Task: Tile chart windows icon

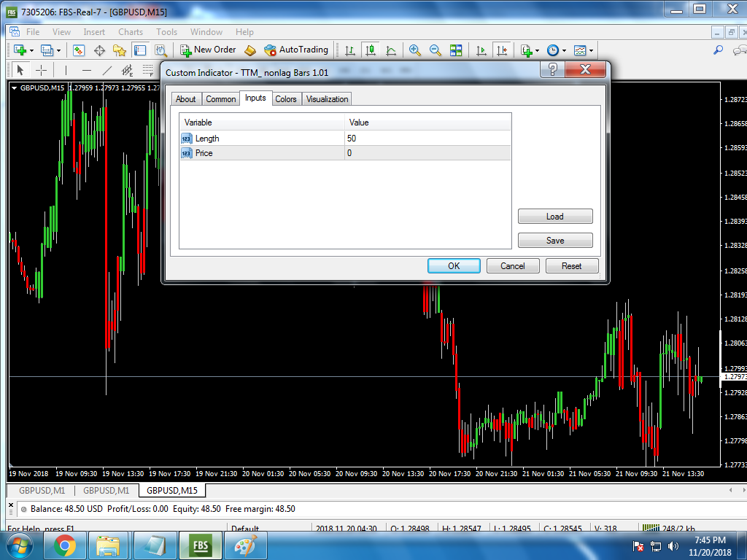Action: tap(456, 50)
